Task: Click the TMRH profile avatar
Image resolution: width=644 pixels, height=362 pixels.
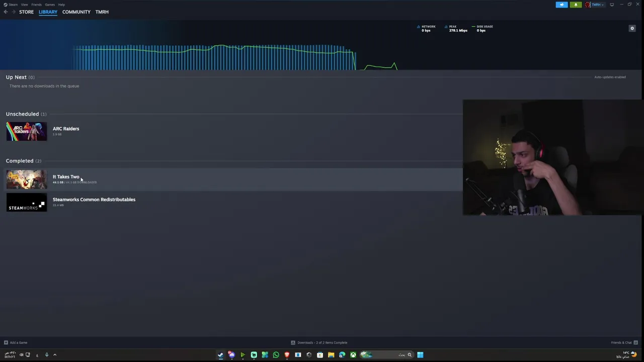Action: click(x=587, y=5)
